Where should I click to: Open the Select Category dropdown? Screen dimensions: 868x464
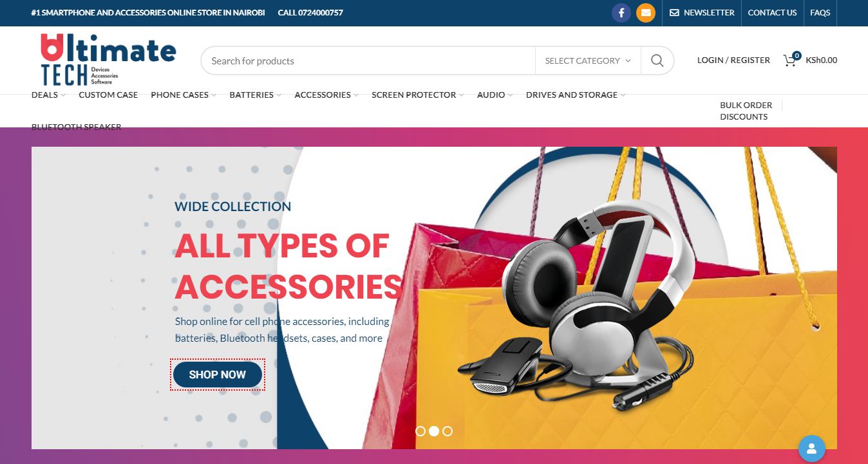pyautogui.click(x=588, y=60)
